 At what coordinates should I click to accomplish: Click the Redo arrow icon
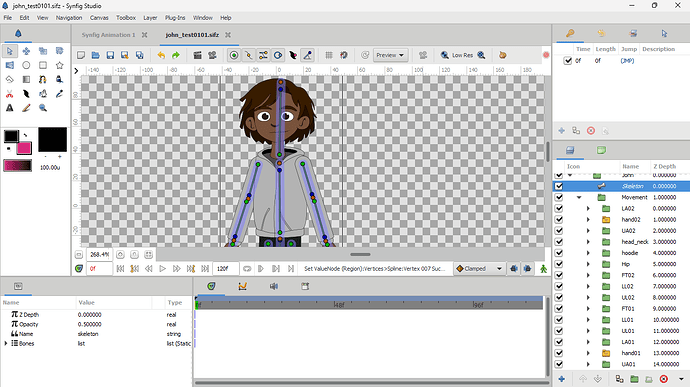point(176,55)
